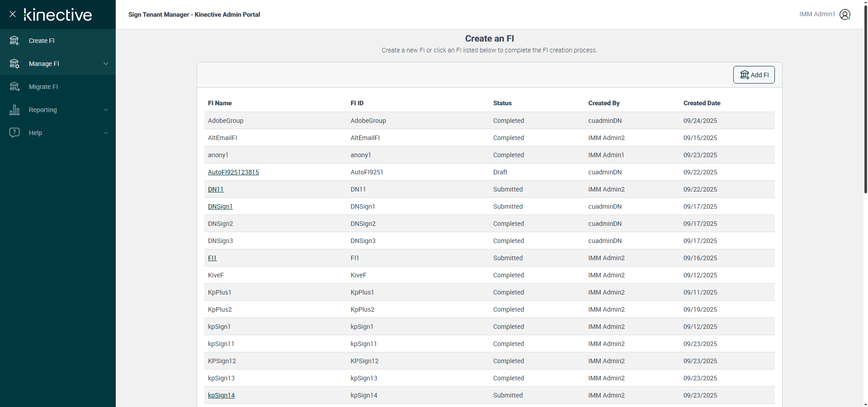Image resolution: width=868 pixels, height=407 pixels.
Task: Click the Manage FI gear-bank icon
Action: 14,64
